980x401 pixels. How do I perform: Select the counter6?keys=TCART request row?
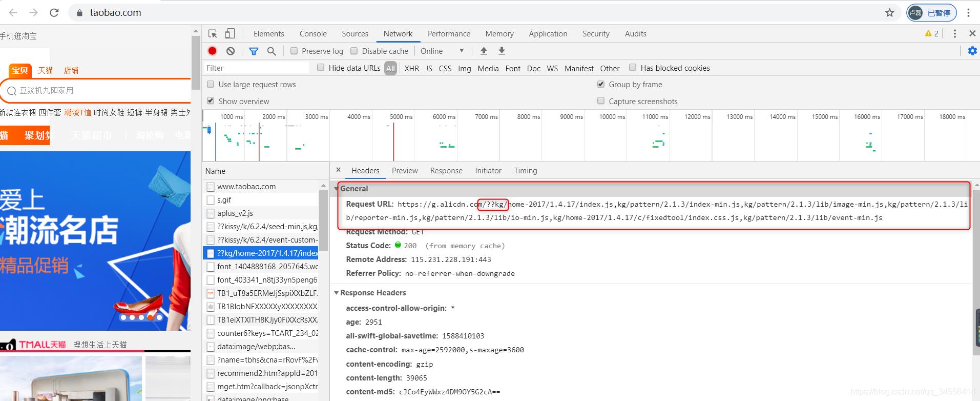point(261,333)
